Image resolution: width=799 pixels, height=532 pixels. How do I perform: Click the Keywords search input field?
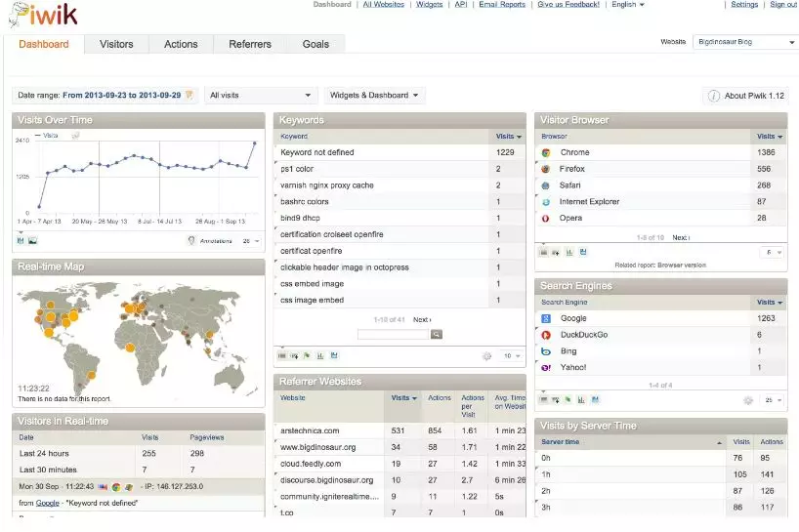coord(394,334)
